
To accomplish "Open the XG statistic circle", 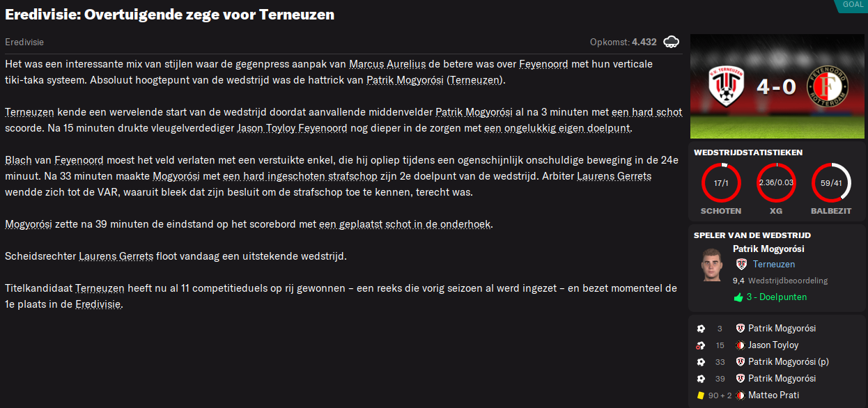I will tap(776, 184).
